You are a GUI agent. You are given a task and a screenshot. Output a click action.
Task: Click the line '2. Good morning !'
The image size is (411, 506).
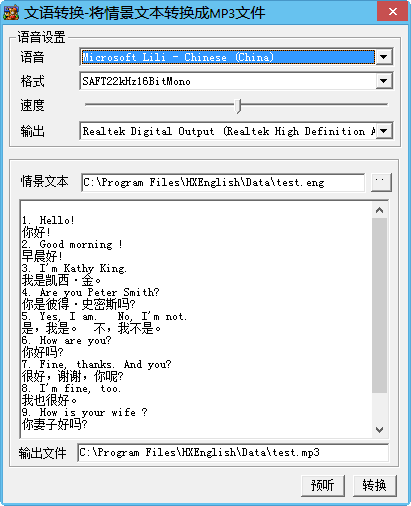tap(72, 244)
